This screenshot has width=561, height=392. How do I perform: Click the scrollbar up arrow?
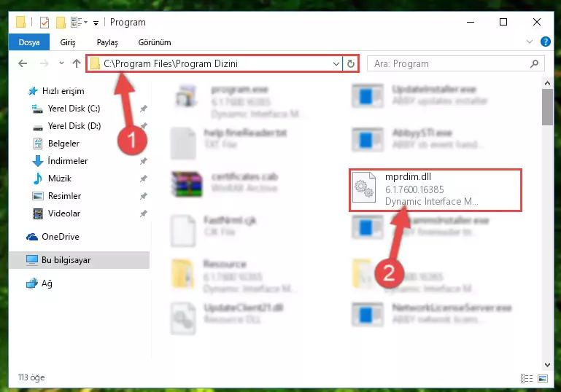click(547, 83)
